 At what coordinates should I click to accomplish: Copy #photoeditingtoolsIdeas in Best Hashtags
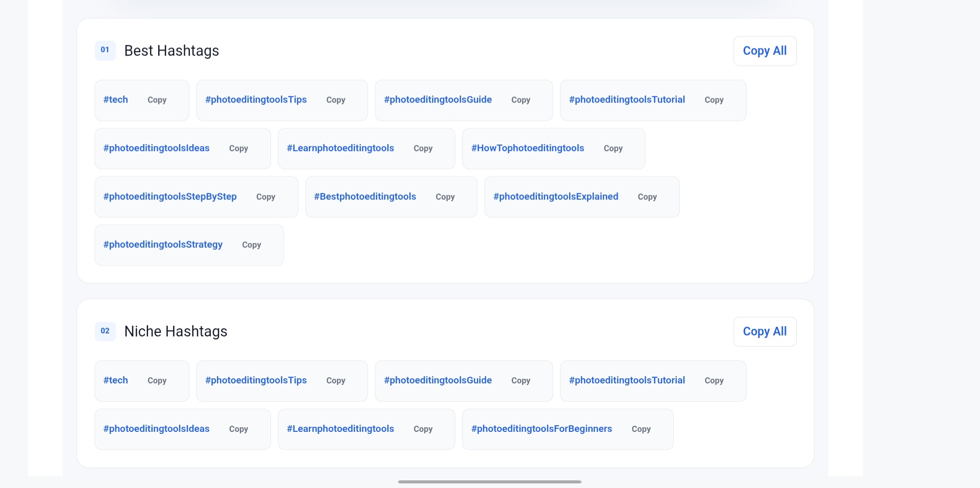point(238,149)
